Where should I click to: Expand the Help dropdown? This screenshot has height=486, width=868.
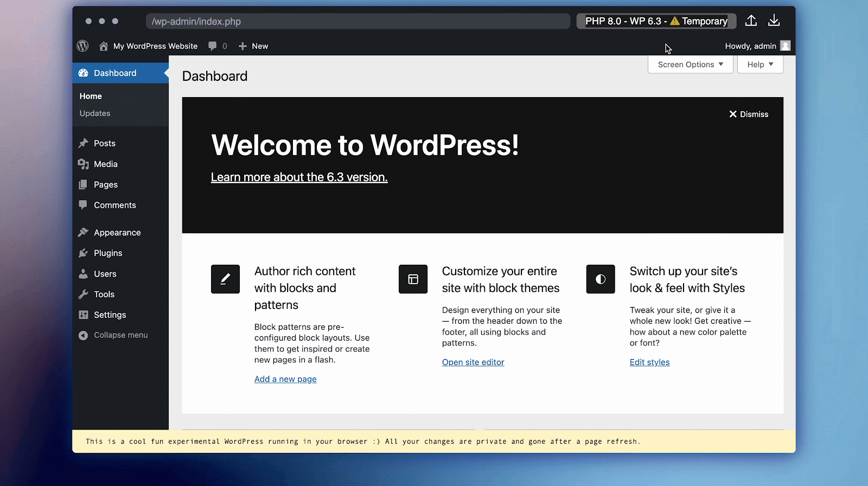click(760, 65)
